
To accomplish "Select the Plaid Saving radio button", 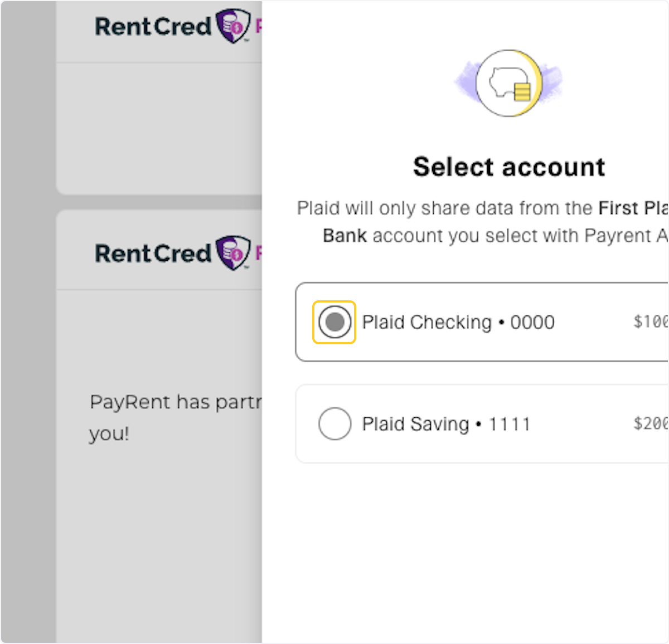I will (x=334, y=423).
